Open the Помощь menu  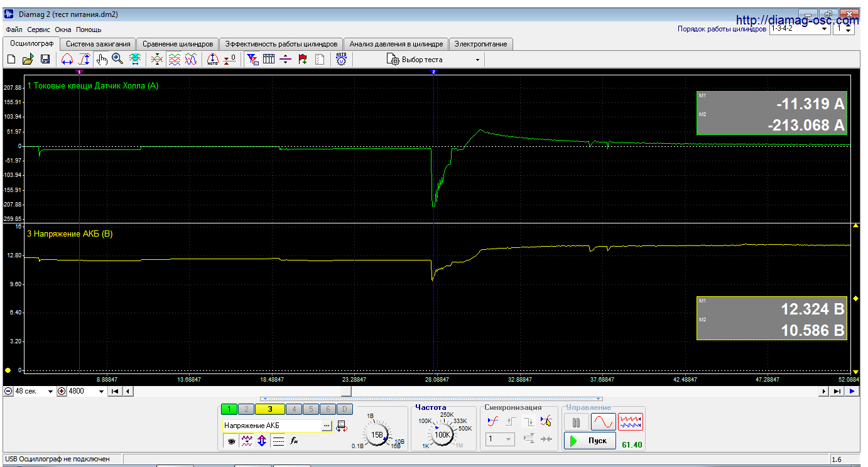click(x=89, y=30)
